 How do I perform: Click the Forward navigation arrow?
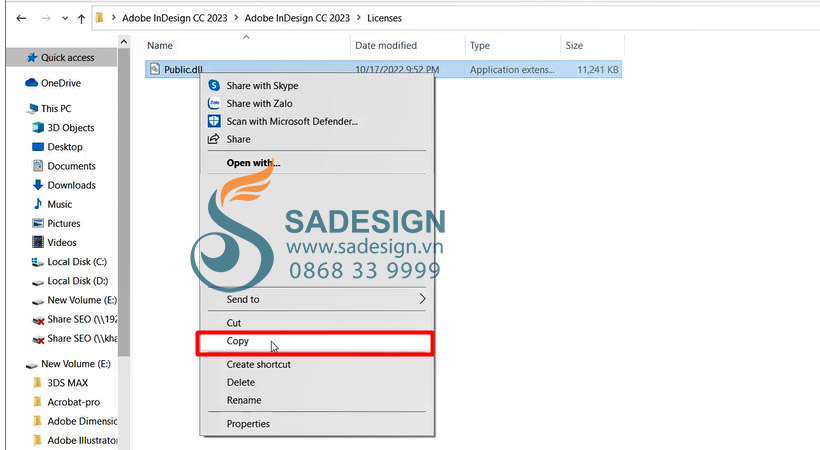coord(46,18)
